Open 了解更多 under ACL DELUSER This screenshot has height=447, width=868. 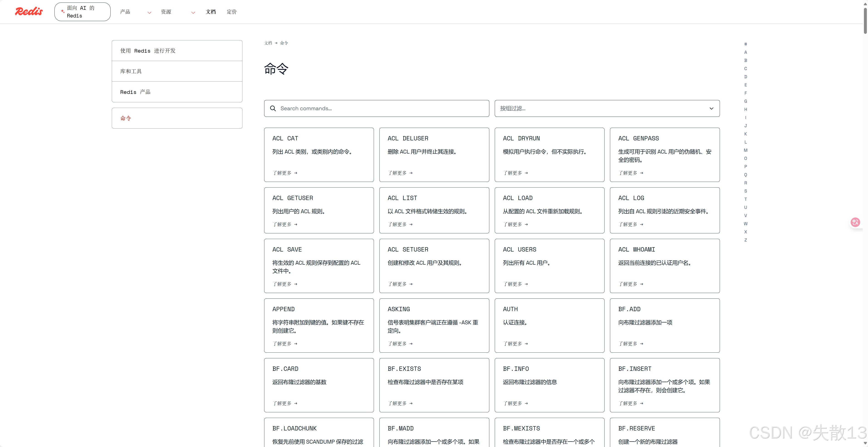(400, 173)
